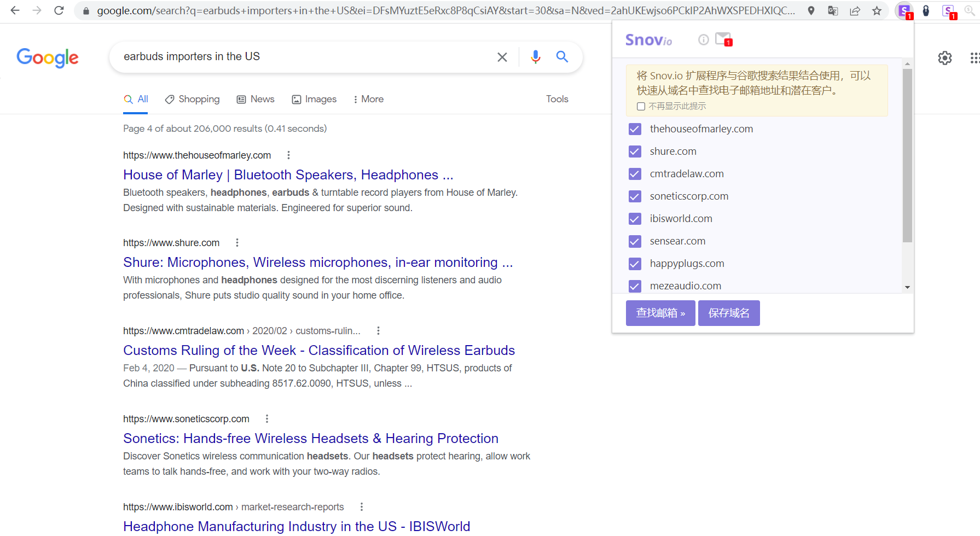Click the lock icon in address bar

tap(86, 11)
